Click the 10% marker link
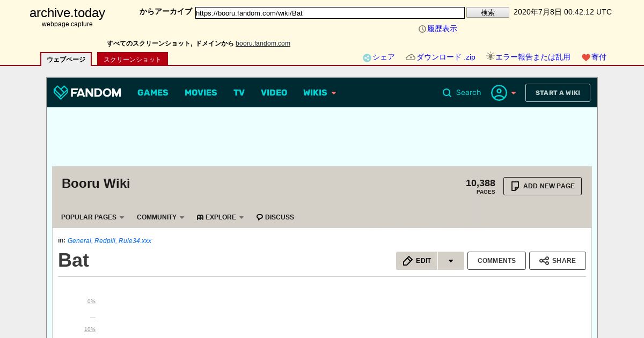The width and height of the screenshot is (644, 338). point(90,329)
